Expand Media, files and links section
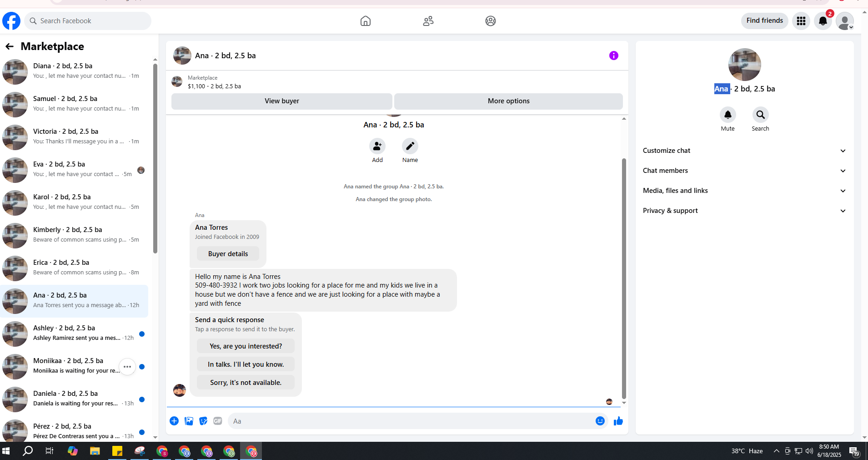Screen dimensions: 868x460 click(744, 191)
